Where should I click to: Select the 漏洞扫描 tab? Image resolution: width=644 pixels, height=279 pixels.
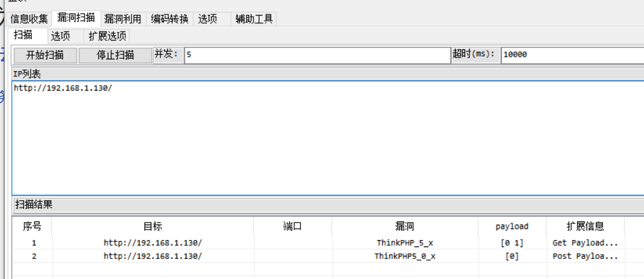(76, 18)
